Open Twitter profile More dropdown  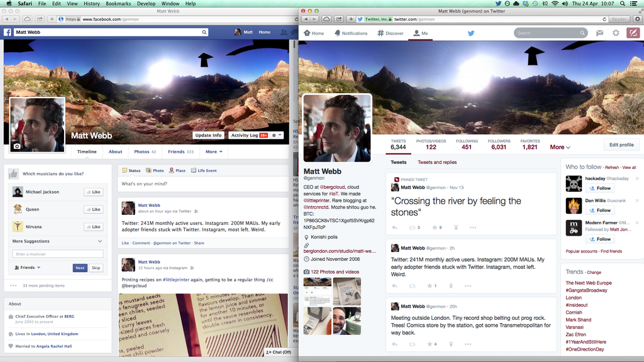[560, 147]
